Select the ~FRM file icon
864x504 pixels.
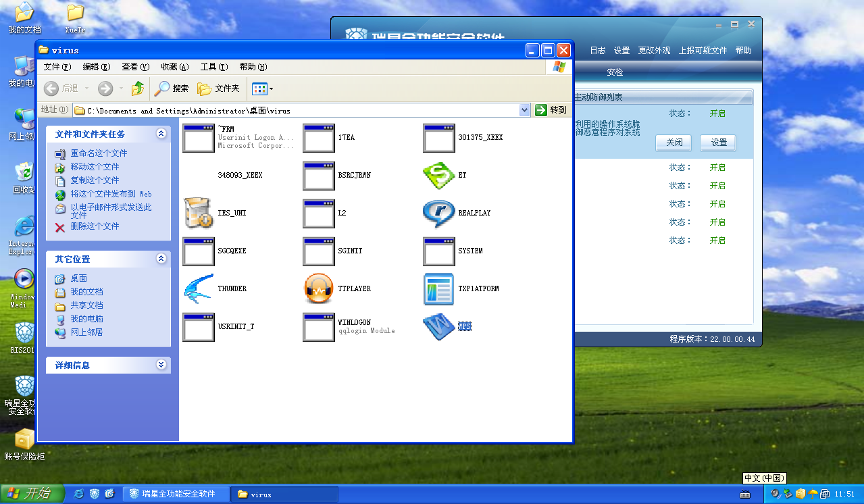(x=199, y=138)
